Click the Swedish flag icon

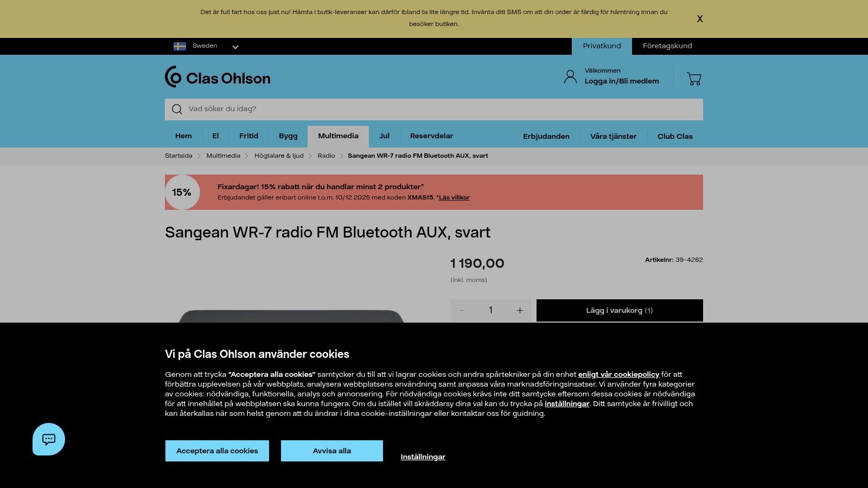click(180, 46)
